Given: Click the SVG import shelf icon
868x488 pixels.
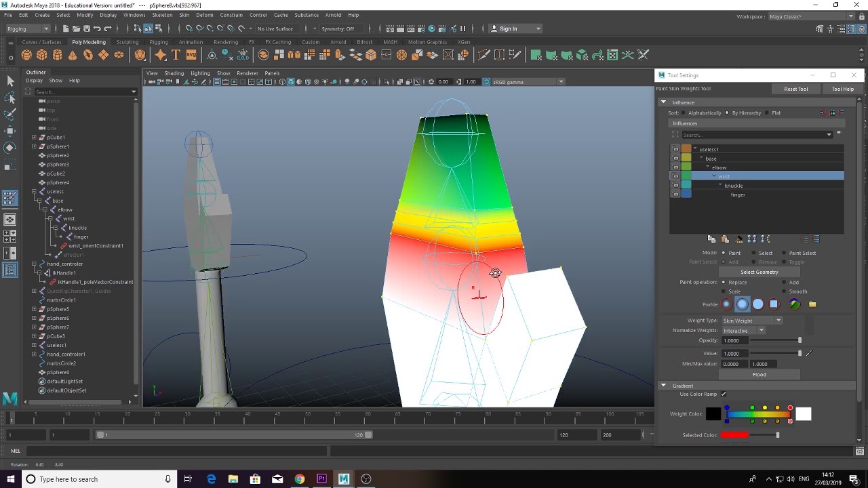Looking at the screenshot, I should [191, 55].
